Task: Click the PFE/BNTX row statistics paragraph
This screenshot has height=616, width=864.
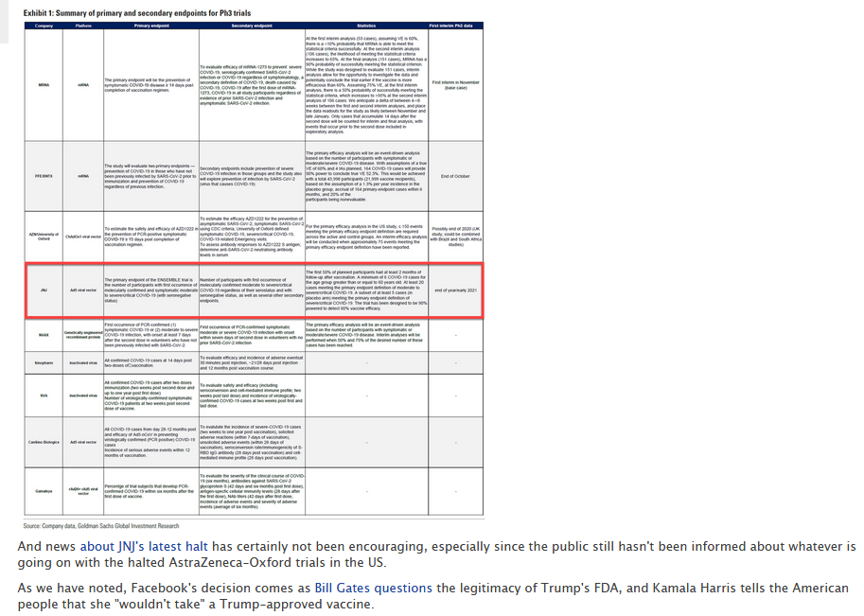Action: click(x=365, y=176)
